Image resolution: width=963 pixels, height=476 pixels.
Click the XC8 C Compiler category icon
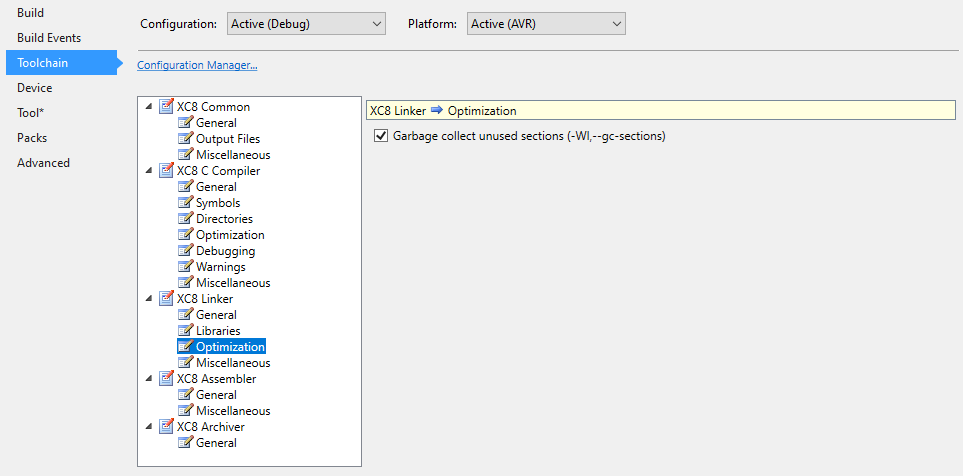pos(166,171)
